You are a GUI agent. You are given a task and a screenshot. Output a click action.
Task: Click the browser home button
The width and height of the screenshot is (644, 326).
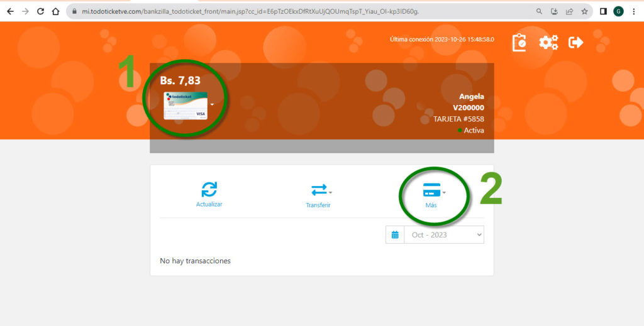(56, 11)
